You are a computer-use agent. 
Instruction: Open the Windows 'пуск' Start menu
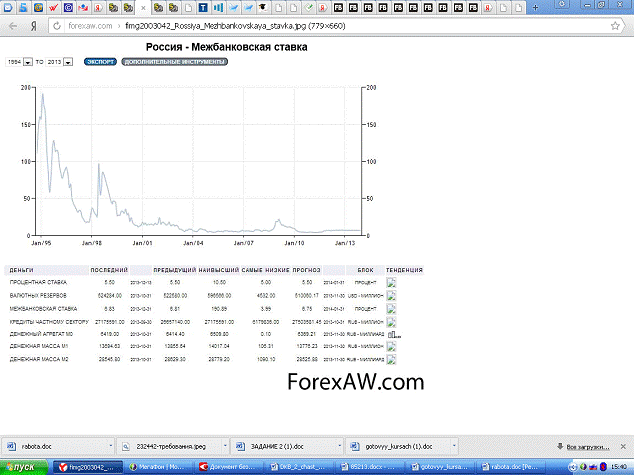[23, 467]
